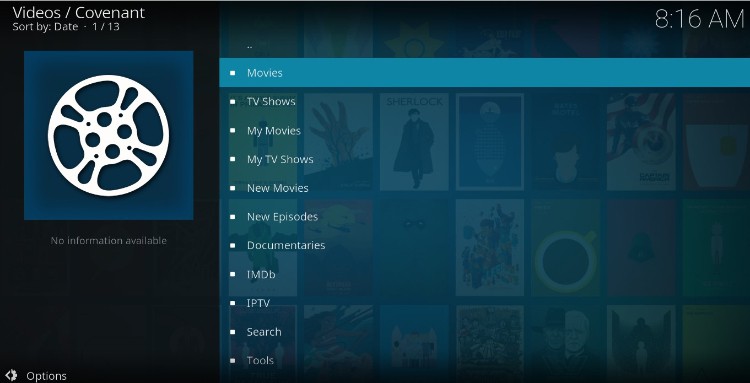Select My TV Shows entry

[485, 159]
